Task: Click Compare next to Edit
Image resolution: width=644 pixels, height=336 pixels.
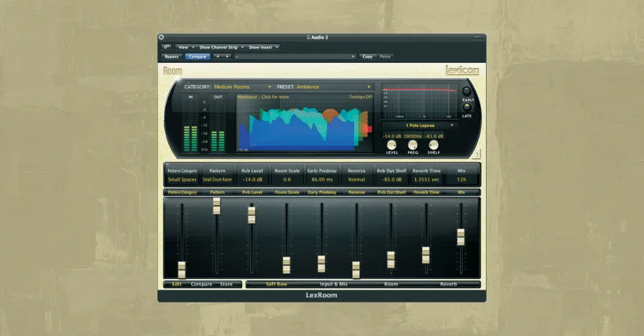Action: [x=201, y=284]
